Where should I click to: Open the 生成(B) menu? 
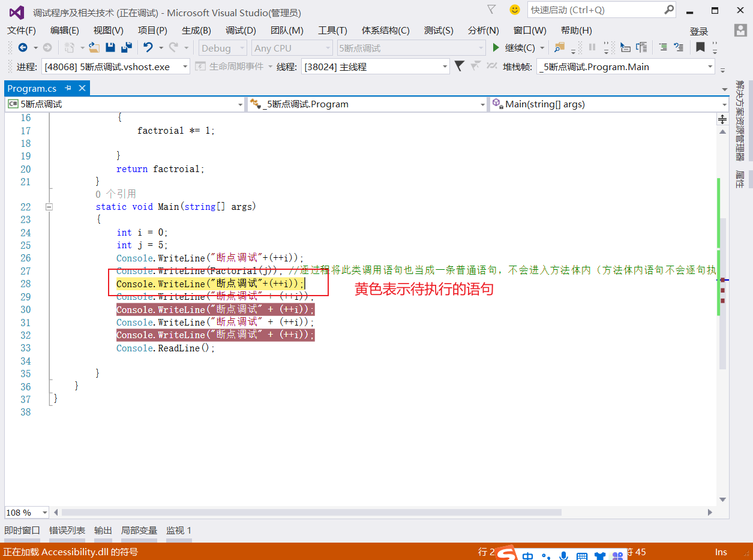coord(196,31)
